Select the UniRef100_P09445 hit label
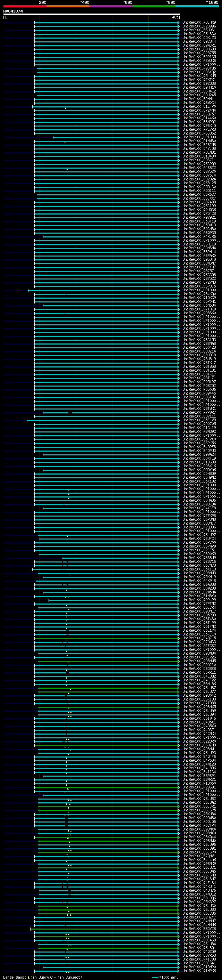Screen dimensions: 222x980 point(199,393)
